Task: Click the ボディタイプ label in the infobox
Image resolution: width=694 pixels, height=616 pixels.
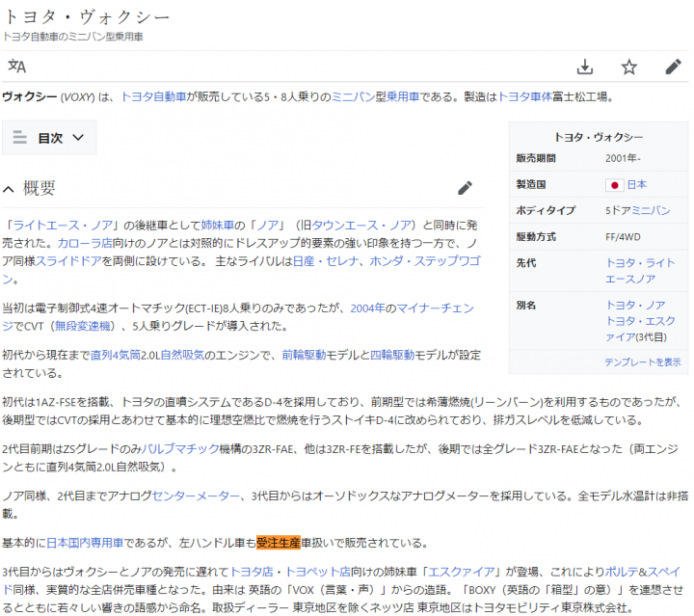Action: pyautogui.click(x=546, y=211)
